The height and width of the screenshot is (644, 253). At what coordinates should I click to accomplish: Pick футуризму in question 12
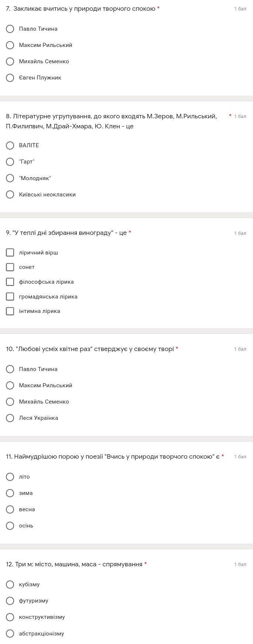10,601
